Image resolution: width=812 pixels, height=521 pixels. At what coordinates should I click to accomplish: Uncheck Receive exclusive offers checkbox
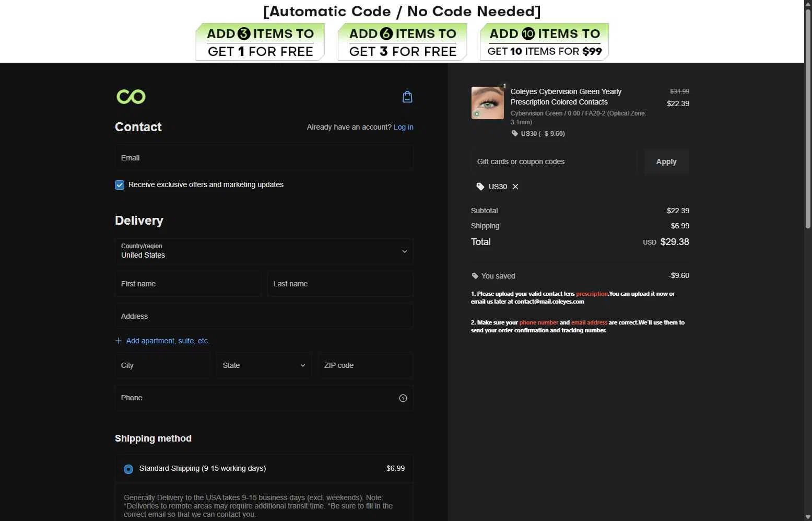tap(120, 185)
